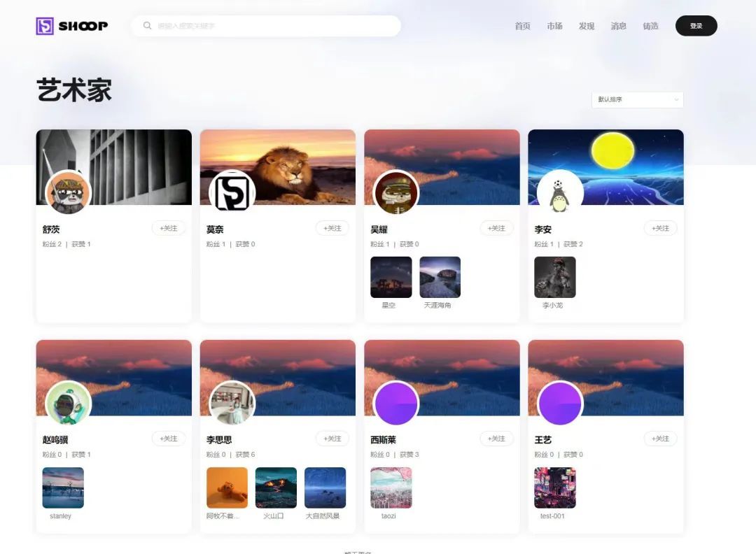Open 赵鸣骥's green character avatar
Screen dimensions: 756x554
click(x=68, y=403)
